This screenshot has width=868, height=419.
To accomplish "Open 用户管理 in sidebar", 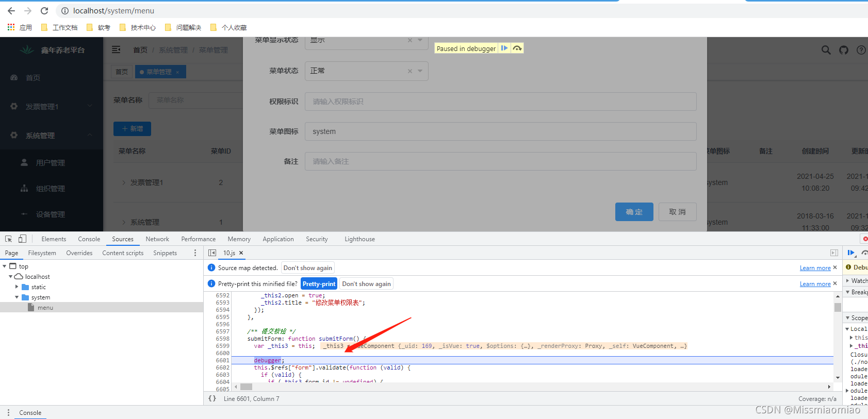I will (52, 163).
